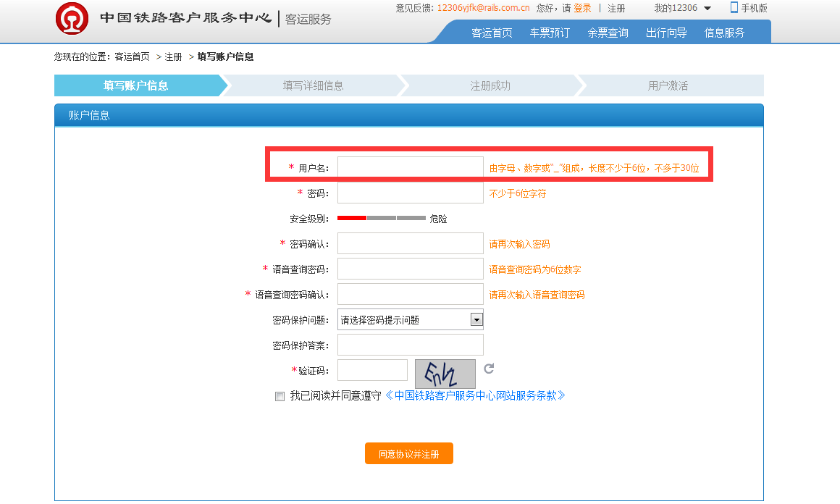840x504 pixels.
Task: Click the China Railway logo icon
Action: point(72,19)
